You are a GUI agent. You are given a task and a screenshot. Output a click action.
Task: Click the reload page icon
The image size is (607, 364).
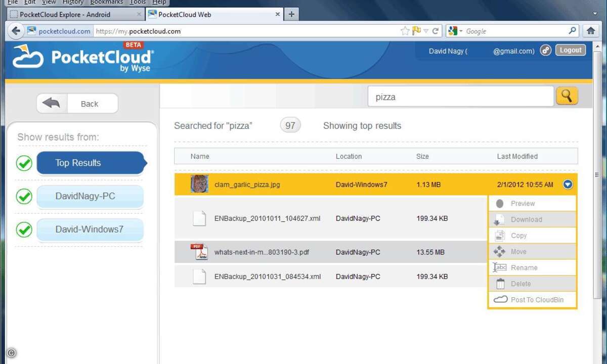pos(436,31)
